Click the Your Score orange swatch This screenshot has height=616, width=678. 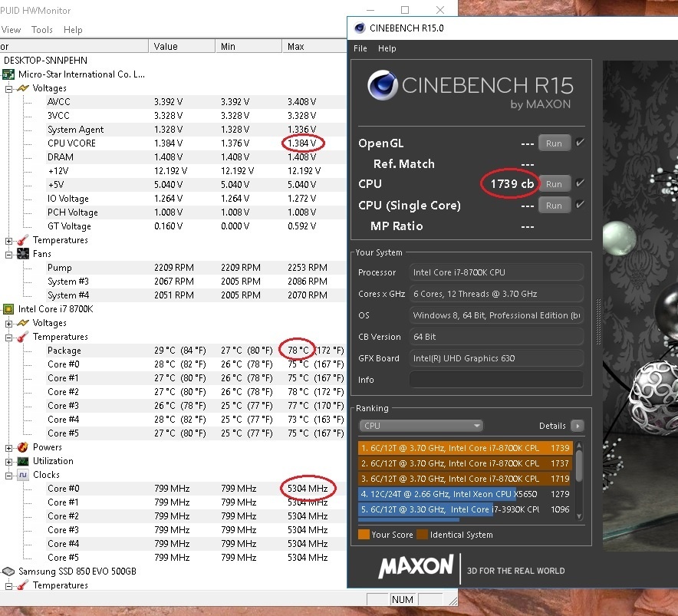click(x=364, y=535)
